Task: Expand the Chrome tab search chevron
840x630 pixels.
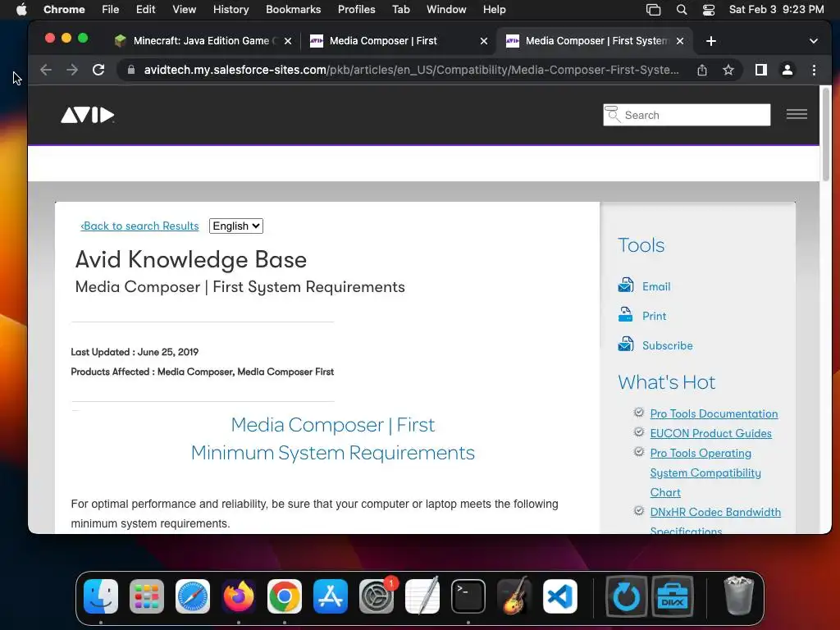Action: click(813, 41)
